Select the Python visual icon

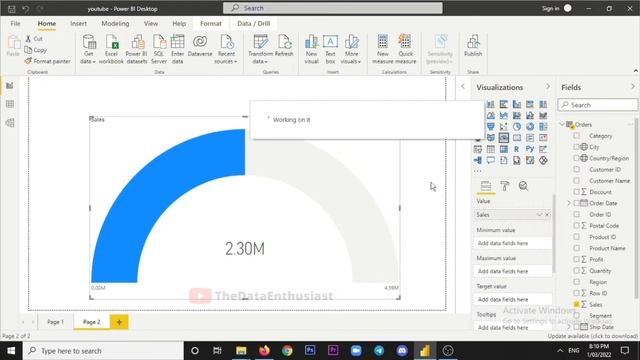tap(530, 149)
